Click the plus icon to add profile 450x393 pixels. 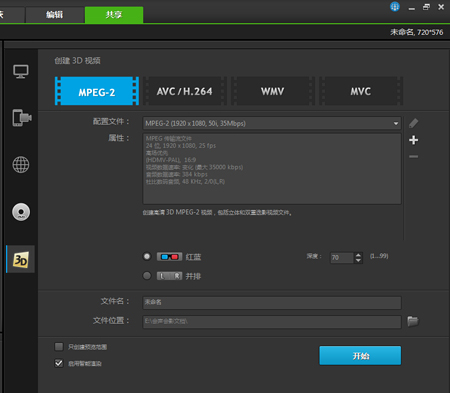[413, 140]
